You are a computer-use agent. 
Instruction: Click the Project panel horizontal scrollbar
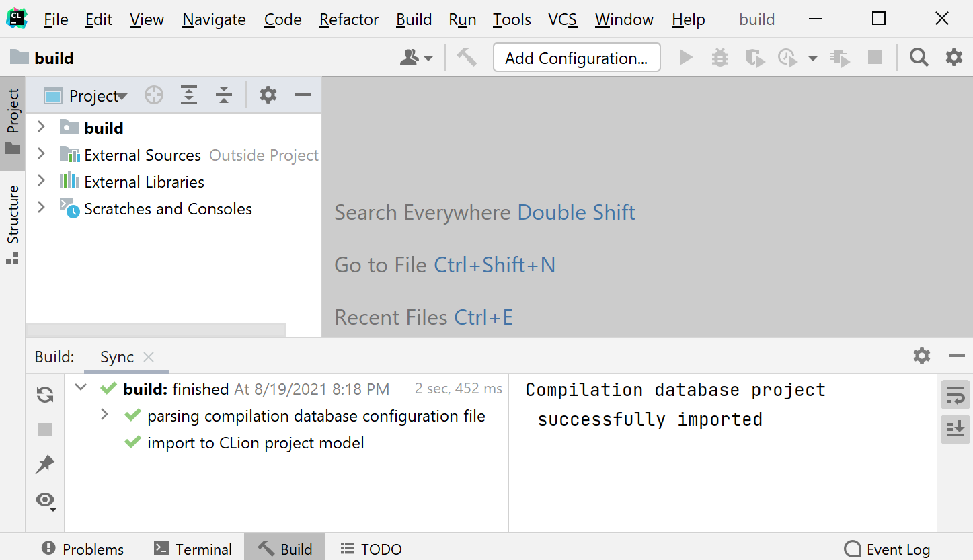pos(156,330)
